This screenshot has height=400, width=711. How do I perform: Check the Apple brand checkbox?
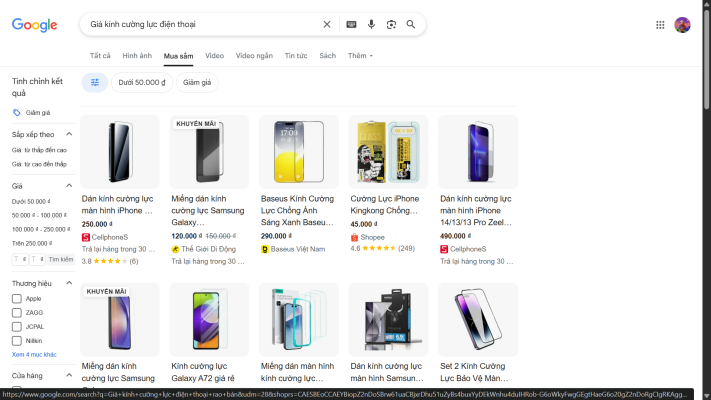[x=17, y=298]
